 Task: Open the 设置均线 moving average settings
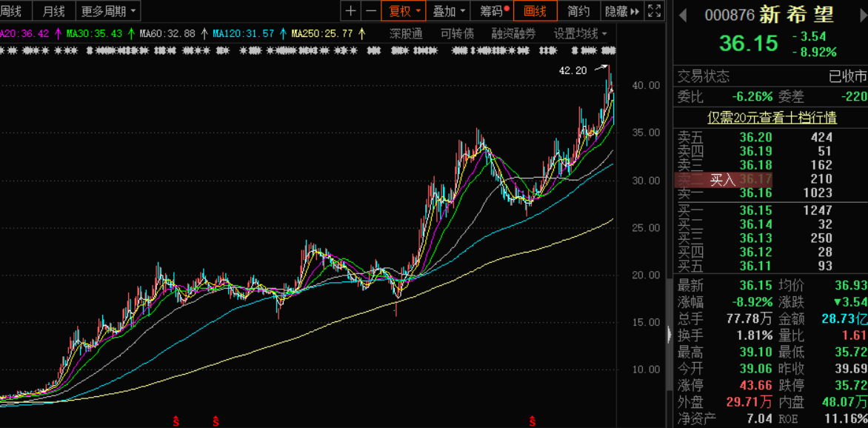click(x=581, y=33)
